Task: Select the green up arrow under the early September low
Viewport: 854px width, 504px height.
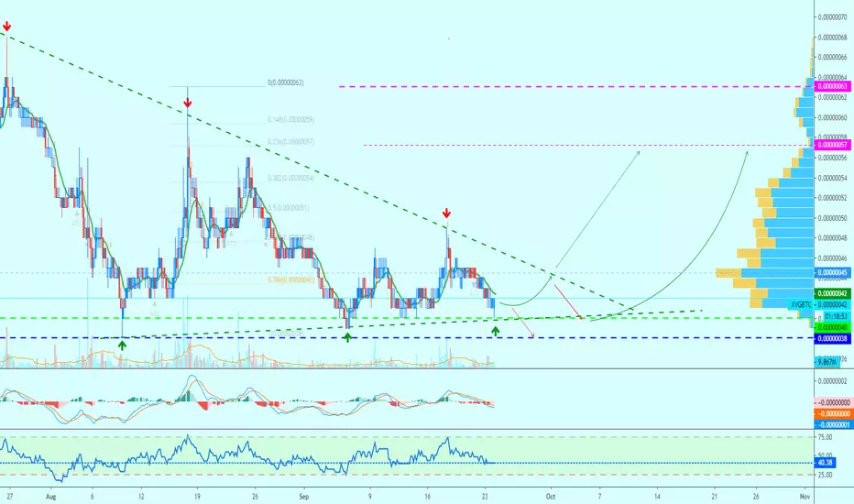Action: 347,337
